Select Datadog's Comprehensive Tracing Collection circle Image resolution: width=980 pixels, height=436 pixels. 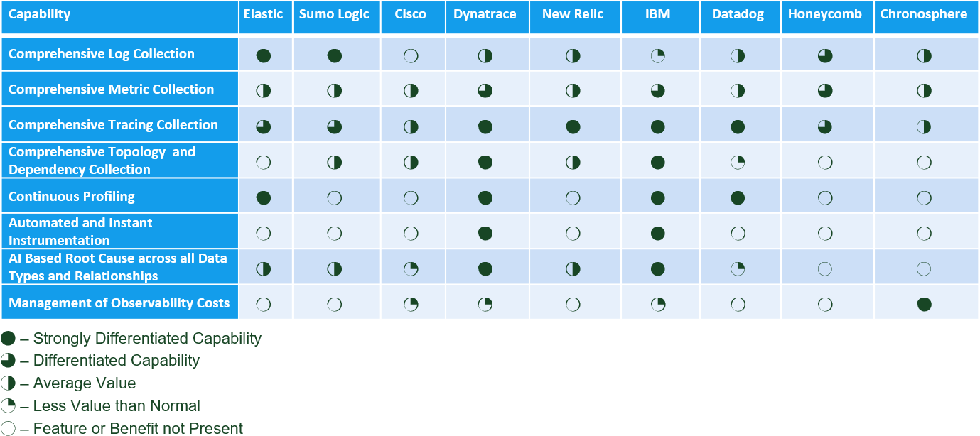[738, 127]
